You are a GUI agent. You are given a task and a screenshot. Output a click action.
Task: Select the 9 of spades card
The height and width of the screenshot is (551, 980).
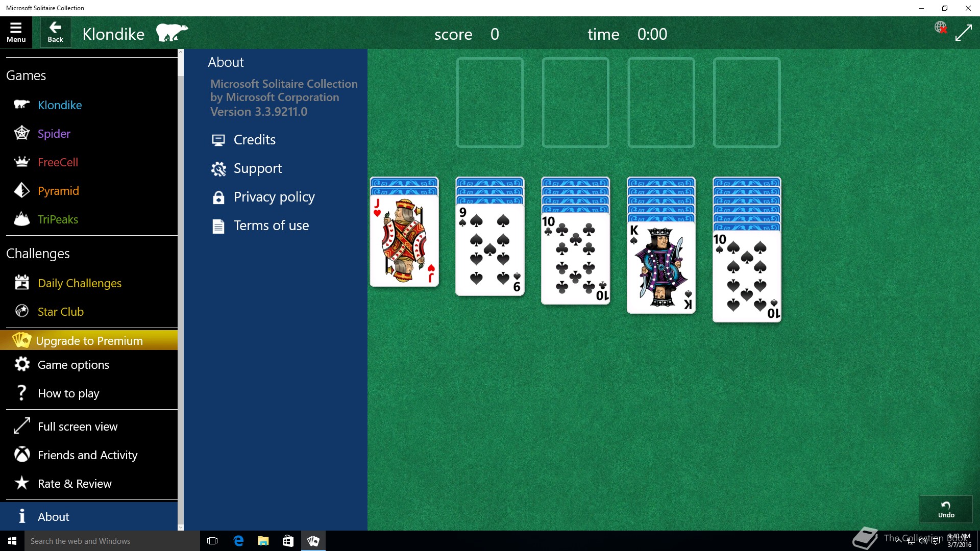pos(490,249)
